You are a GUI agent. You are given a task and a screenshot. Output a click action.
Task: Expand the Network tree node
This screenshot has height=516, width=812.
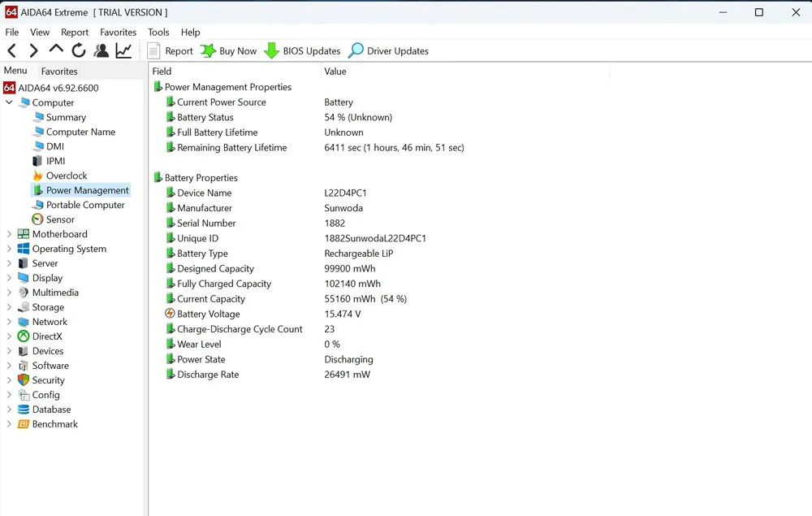click(9, 322)
